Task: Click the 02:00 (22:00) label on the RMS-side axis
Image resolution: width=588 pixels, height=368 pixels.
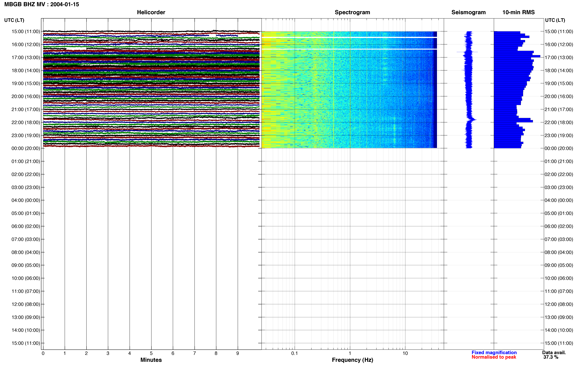Action: coord(559,175)
